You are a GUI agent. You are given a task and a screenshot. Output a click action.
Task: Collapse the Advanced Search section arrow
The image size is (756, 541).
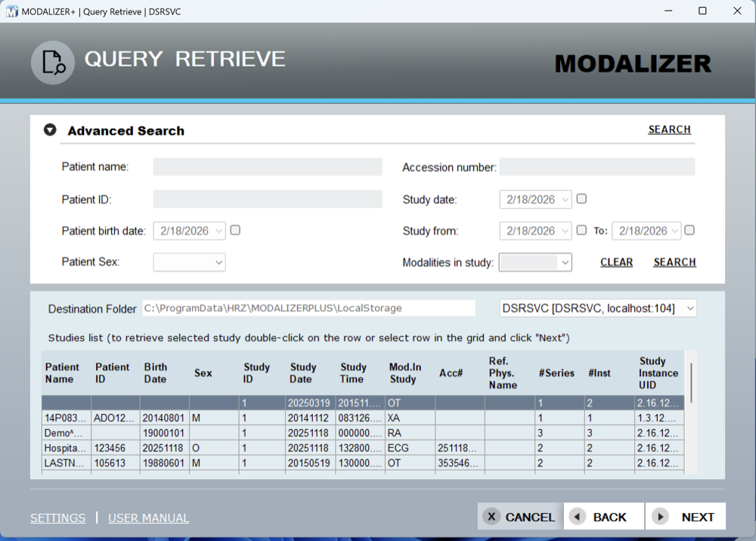click(50, 130)
